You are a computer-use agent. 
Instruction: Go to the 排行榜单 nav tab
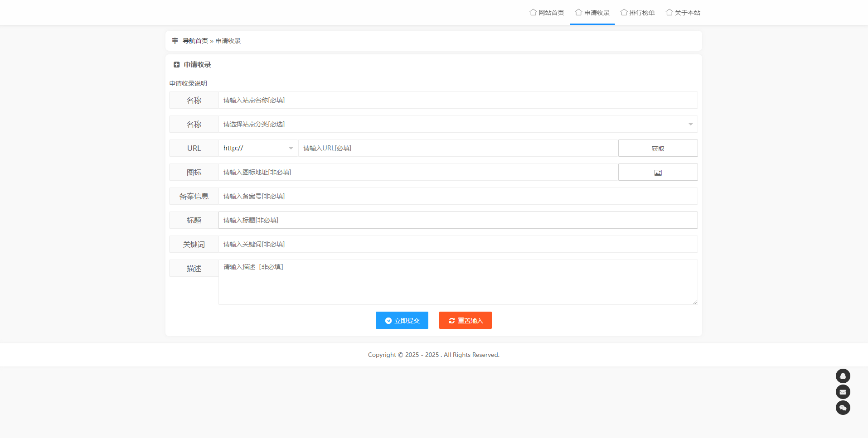pyautogui.click(x=637, y=13)
